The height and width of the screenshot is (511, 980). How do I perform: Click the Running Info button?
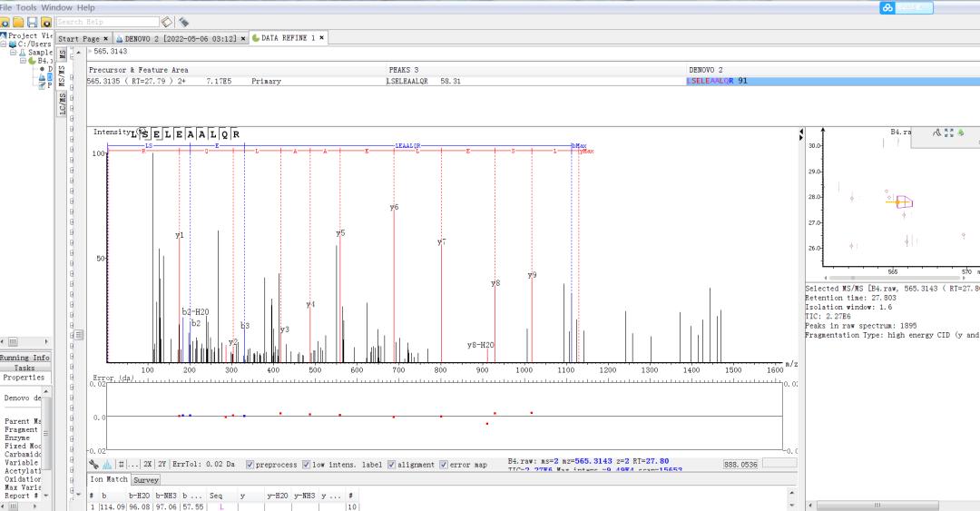(x=25, y=358)
